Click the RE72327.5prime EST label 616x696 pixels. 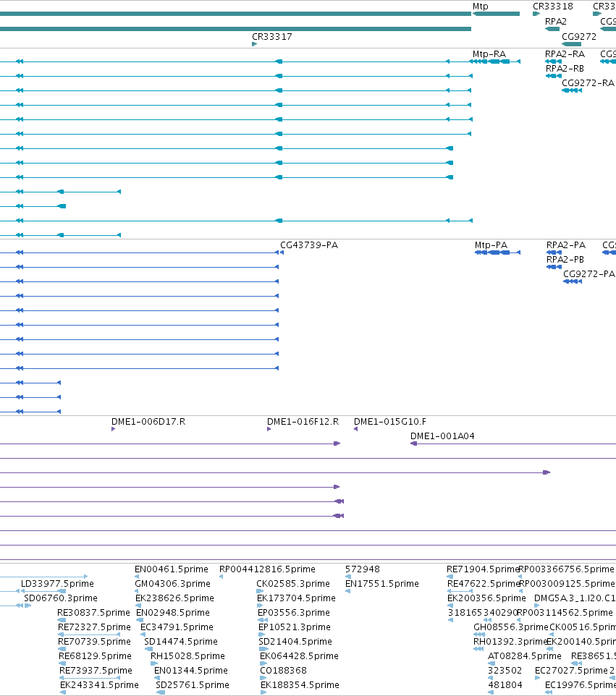94,627
